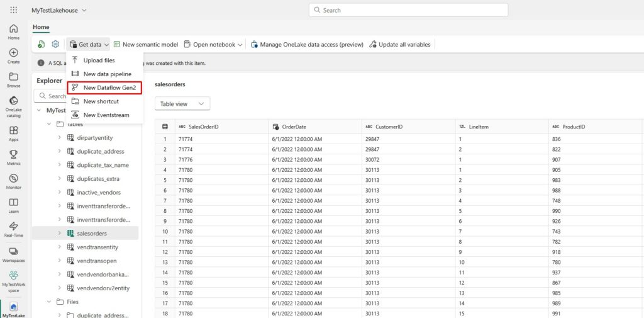
Task: Select the vendvendorbanka... table
Action: click(x=103, y=275)
